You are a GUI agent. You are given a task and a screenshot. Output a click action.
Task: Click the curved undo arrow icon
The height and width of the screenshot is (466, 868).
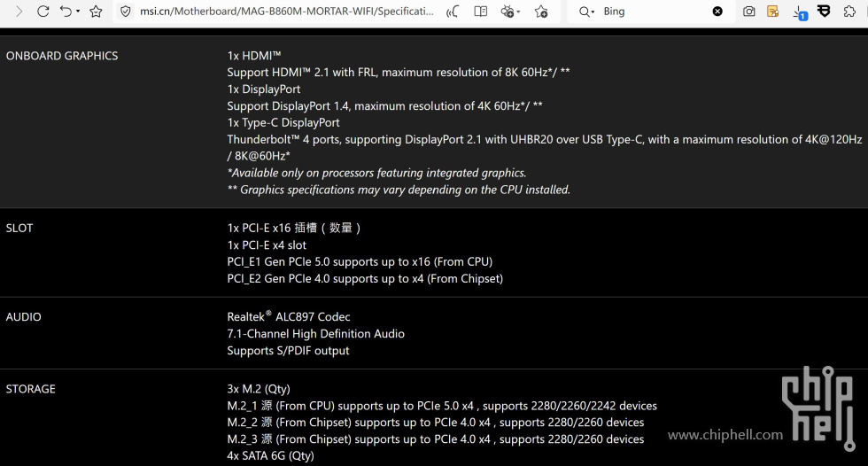click(x=66, y=12)
